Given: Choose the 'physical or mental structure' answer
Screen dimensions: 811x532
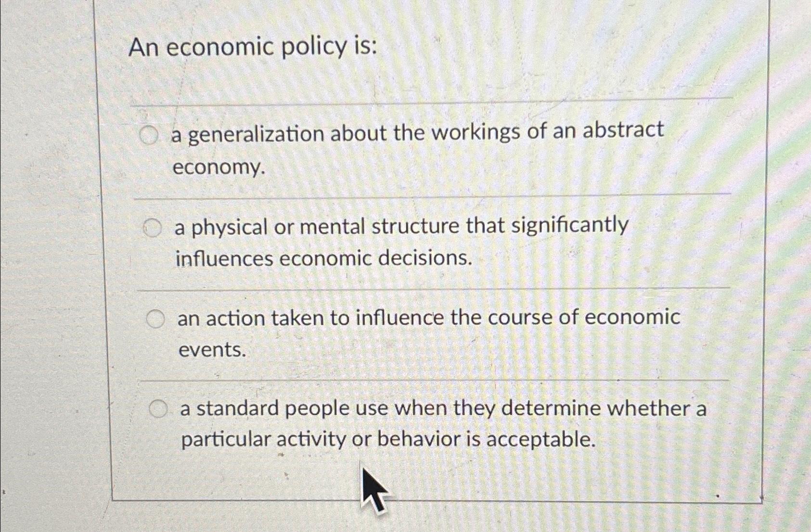Looking at the screenshot, I should pos(152,228).
